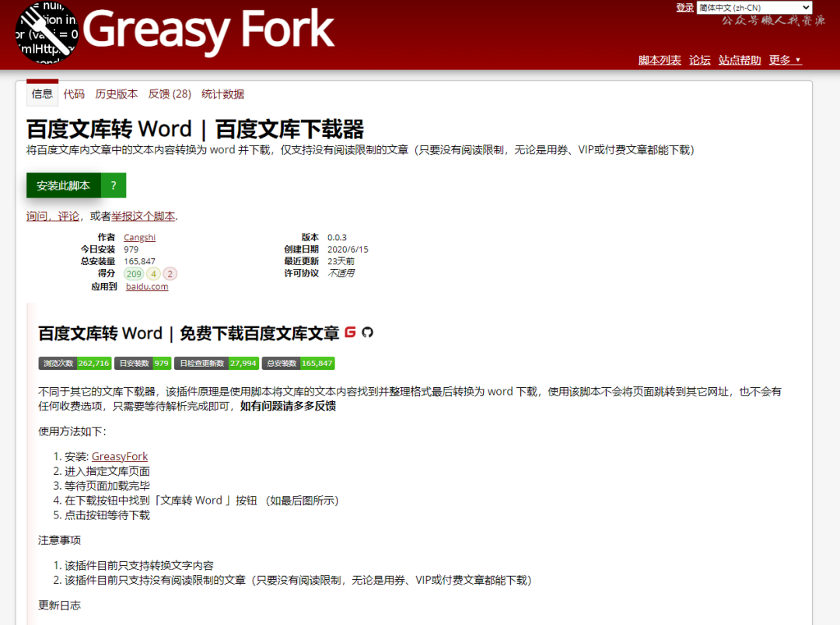Click step 3 等待页面加载完毕

[107, 486]
